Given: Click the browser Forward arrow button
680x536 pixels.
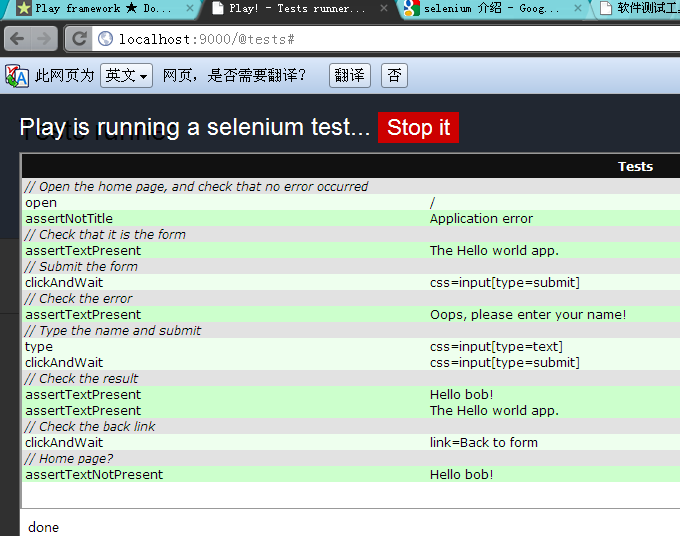Looking at the screenshot, I should pyautogui.click(x=44, y=39).
